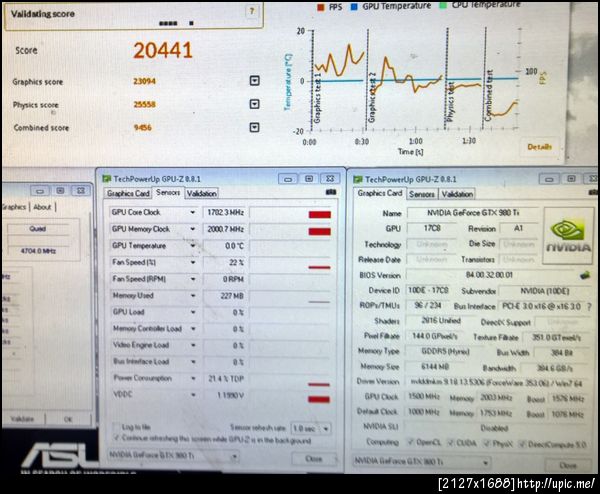Click the GPU Name field showing GeForce GTX 980 Ti
Image resolution: width=600 pixels, height=494 pixels.
coord(473,213)
